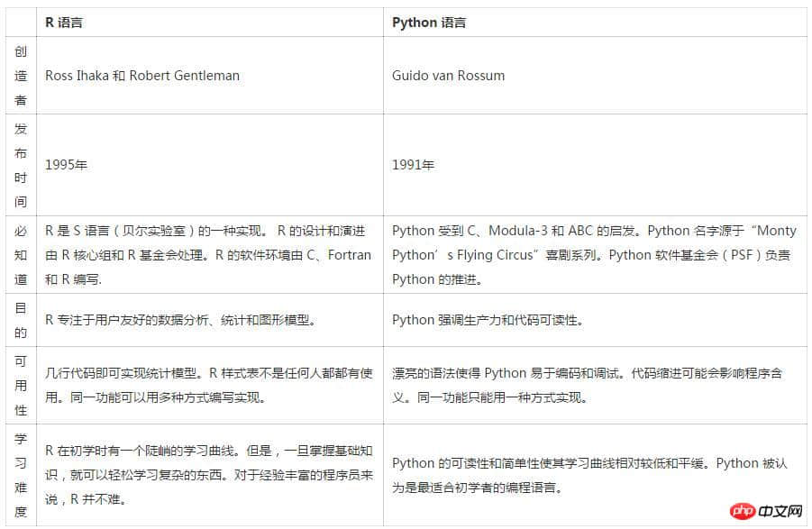Image resolution: width=812 pixels, height=529 pixels.
Task: Click the 'Guido van Rossum' cell
Action: tap(449, 76)
